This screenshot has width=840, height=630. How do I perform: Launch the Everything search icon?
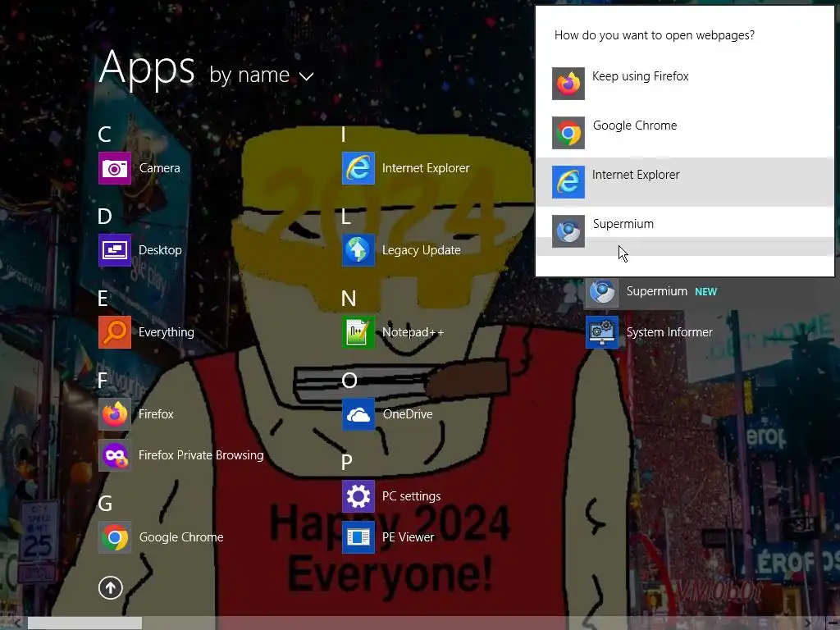[x=115, y=332]
